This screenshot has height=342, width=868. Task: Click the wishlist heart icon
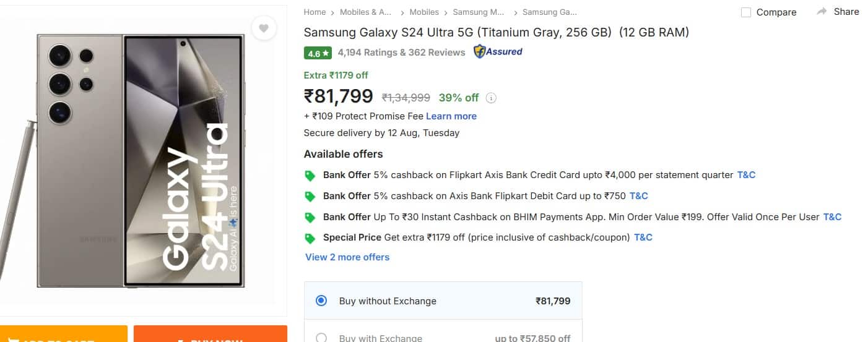[264, 28]
